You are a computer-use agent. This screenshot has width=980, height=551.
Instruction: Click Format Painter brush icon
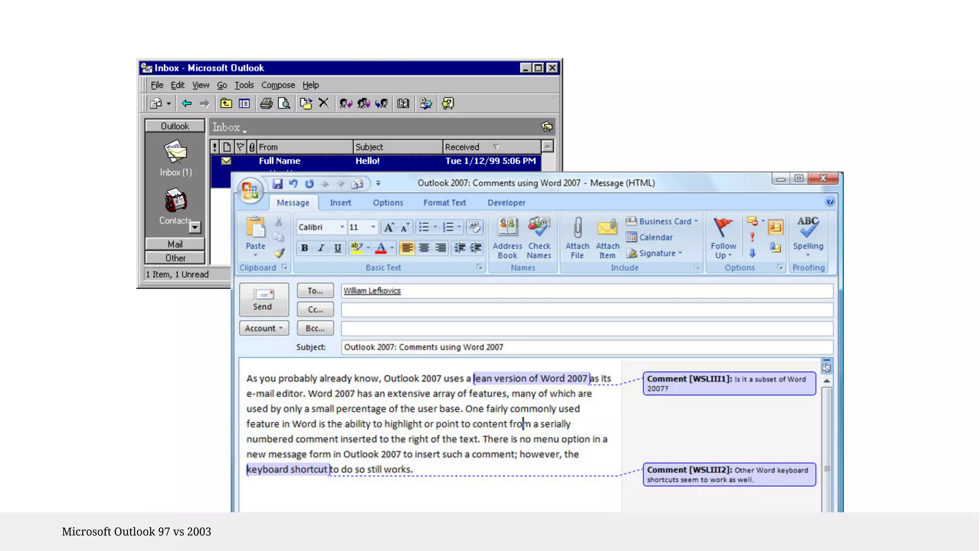[x=279, y=253]
